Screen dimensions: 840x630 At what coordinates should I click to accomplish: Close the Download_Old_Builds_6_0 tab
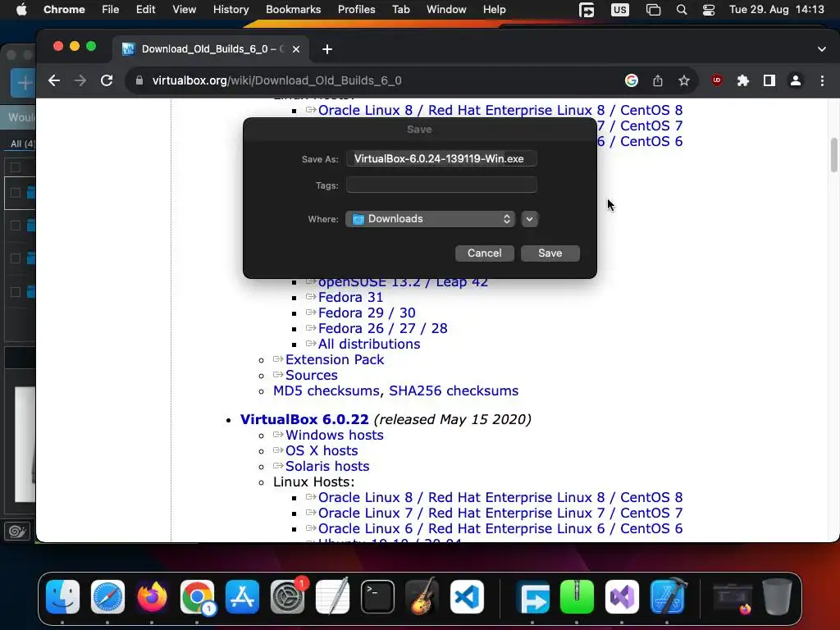point(295,49)
